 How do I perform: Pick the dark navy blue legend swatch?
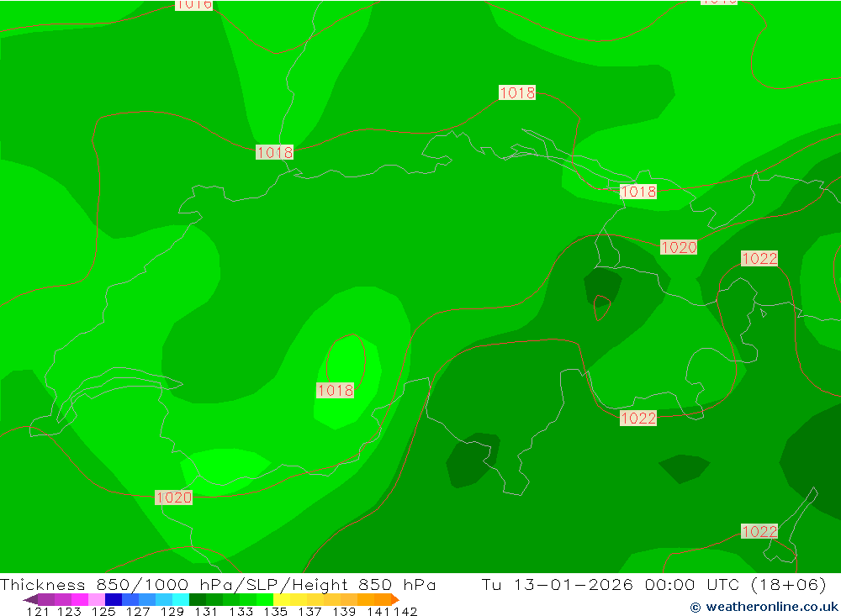pyautogui.click(x=114, y=599)
